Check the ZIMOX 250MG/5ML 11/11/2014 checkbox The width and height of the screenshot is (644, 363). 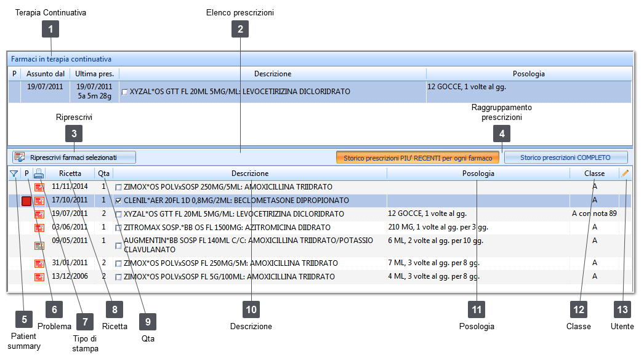118,187
